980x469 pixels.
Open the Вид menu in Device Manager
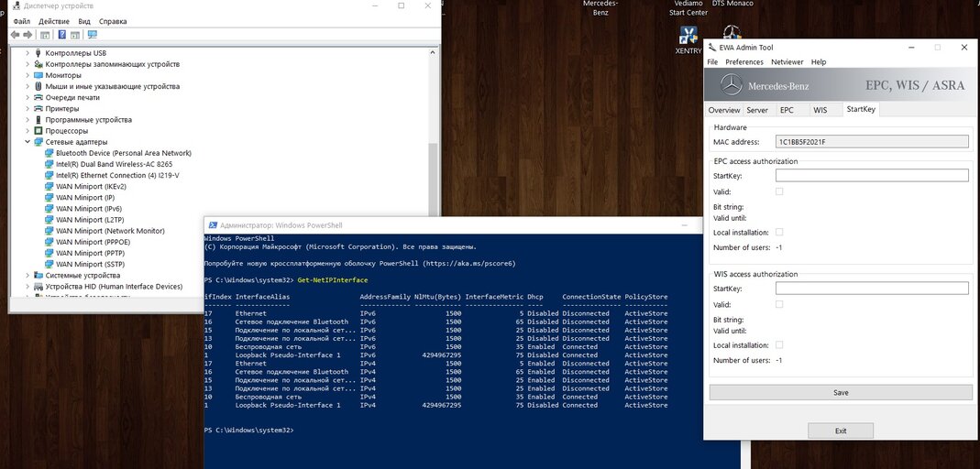coord(84,21)
